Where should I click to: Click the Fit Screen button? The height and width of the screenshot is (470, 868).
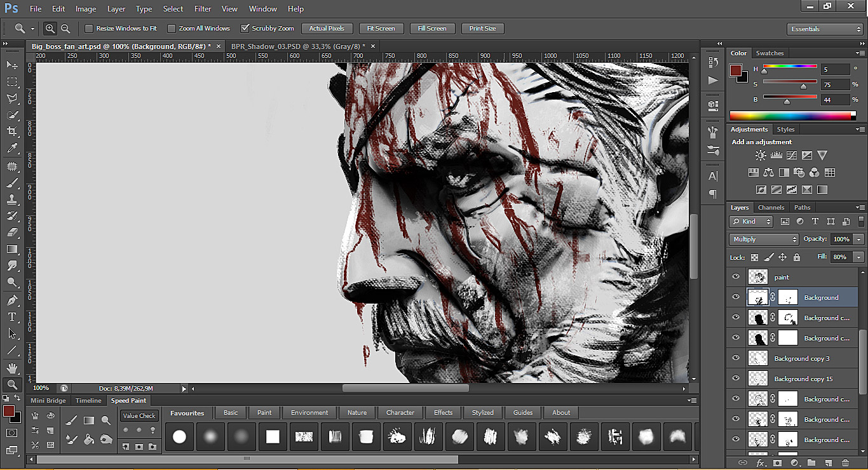(381, 28)
